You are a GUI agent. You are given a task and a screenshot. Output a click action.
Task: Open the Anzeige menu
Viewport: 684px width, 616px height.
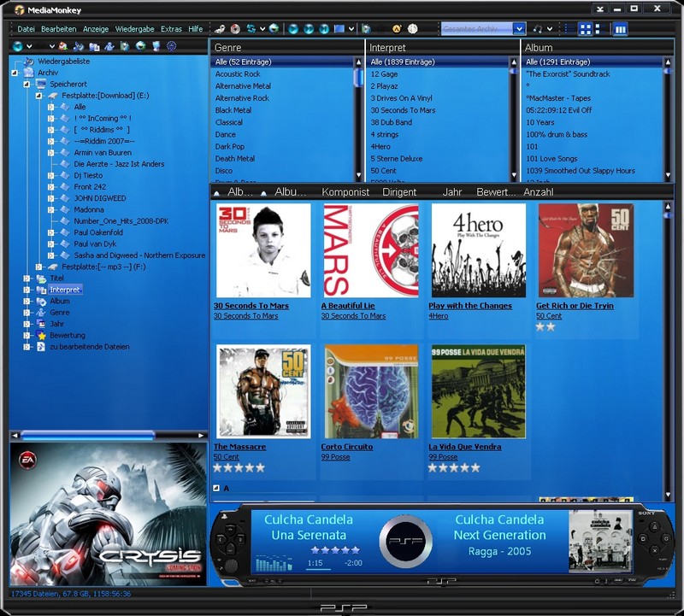[96, 29]
